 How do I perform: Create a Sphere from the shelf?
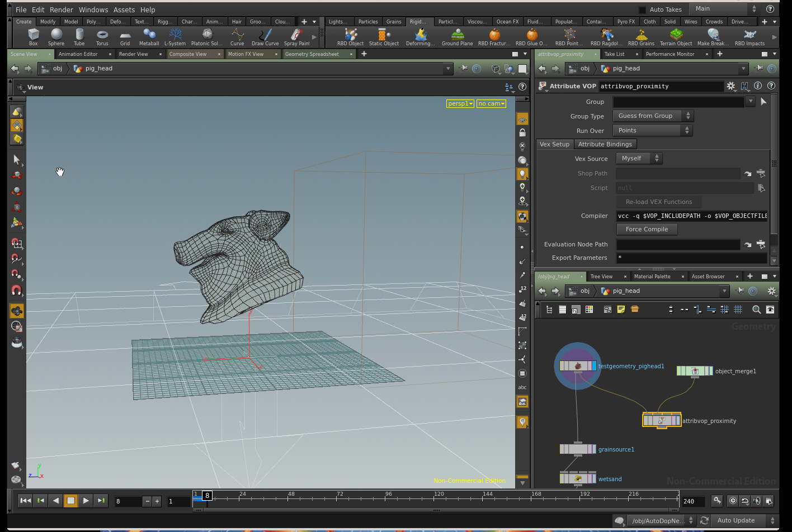tap(56, 37)
